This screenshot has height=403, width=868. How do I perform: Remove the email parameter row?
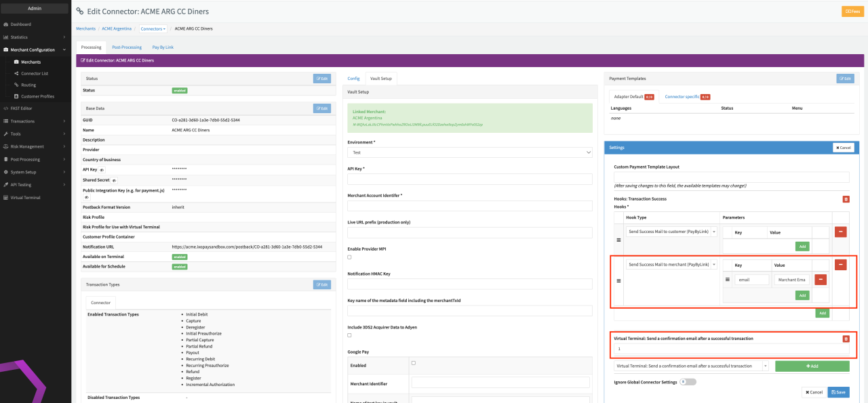[820, 279]
